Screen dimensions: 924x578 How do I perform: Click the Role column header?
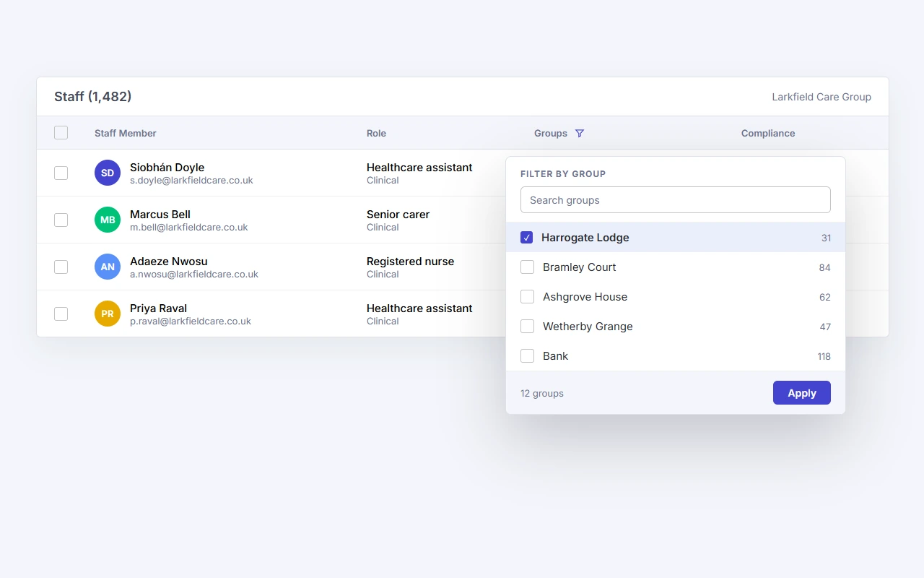pyautogui.click(x=376, y=133)
